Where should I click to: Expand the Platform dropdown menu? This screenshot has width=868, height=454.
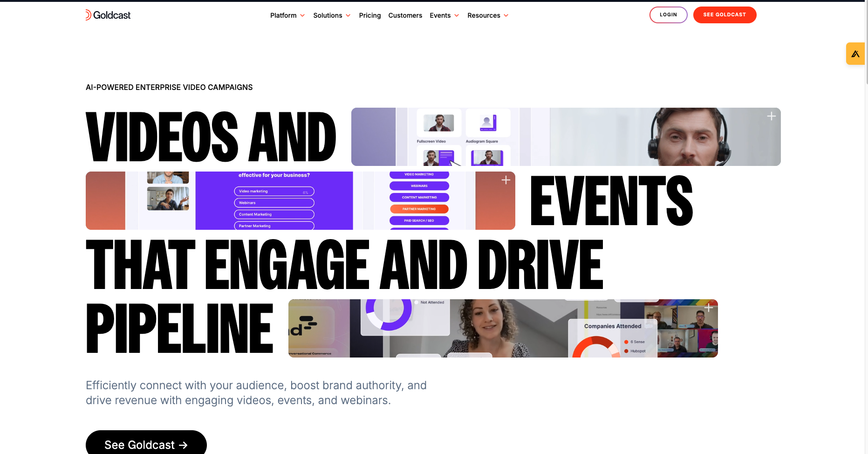coord(287,15)
